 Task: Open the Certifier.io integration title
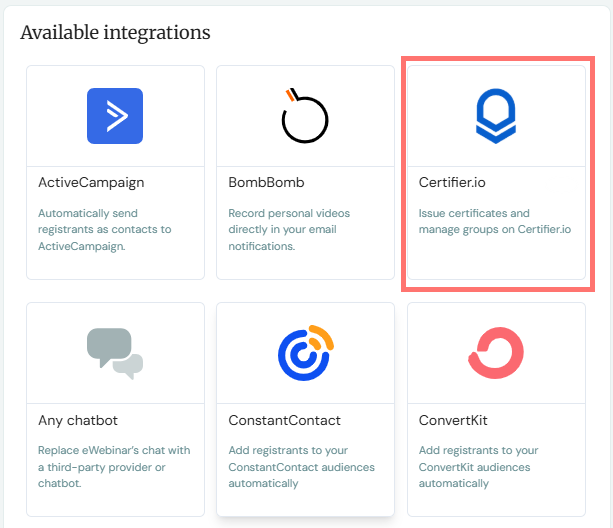(x=452, y=183)
